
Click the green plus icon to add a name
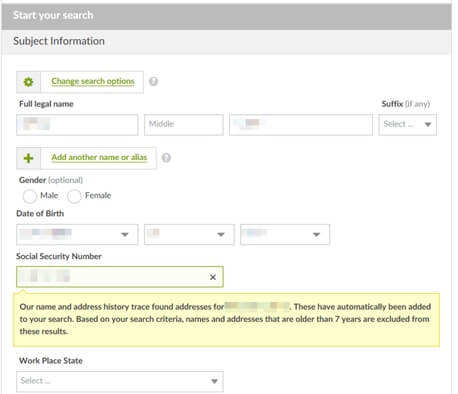[28, 158]
